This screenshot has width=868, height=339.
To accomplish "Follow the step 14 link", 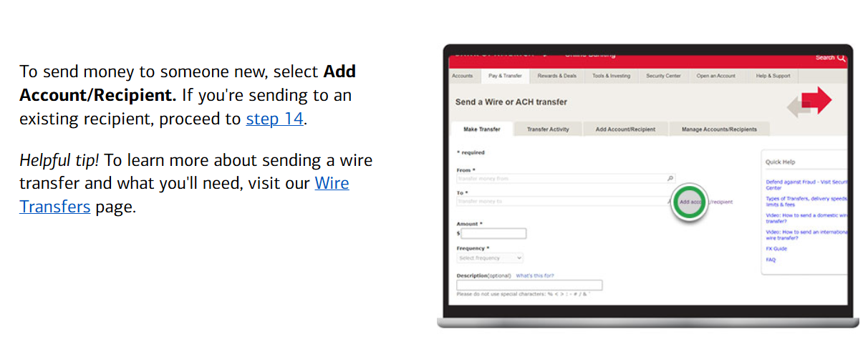I will (275, 119).
